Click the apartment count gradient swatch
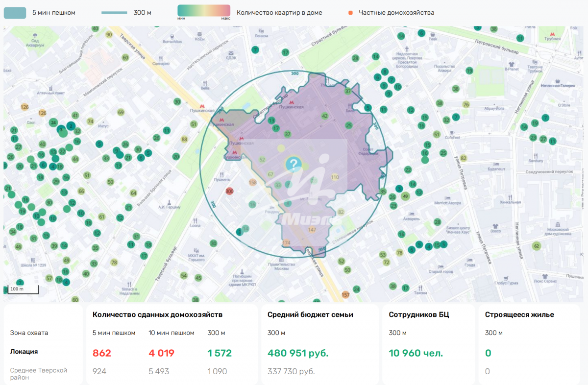The width and height of the screenshot is (588, 385). (x=204, y=11)
